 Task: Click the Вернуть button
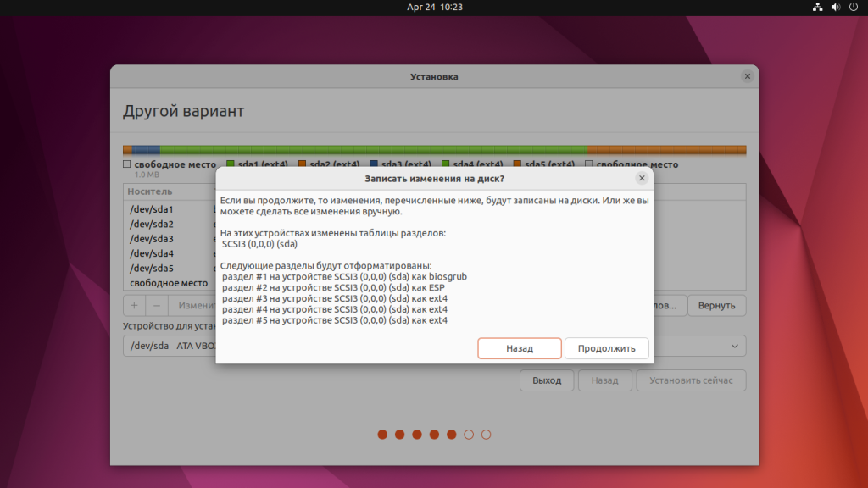click(716, 305)
